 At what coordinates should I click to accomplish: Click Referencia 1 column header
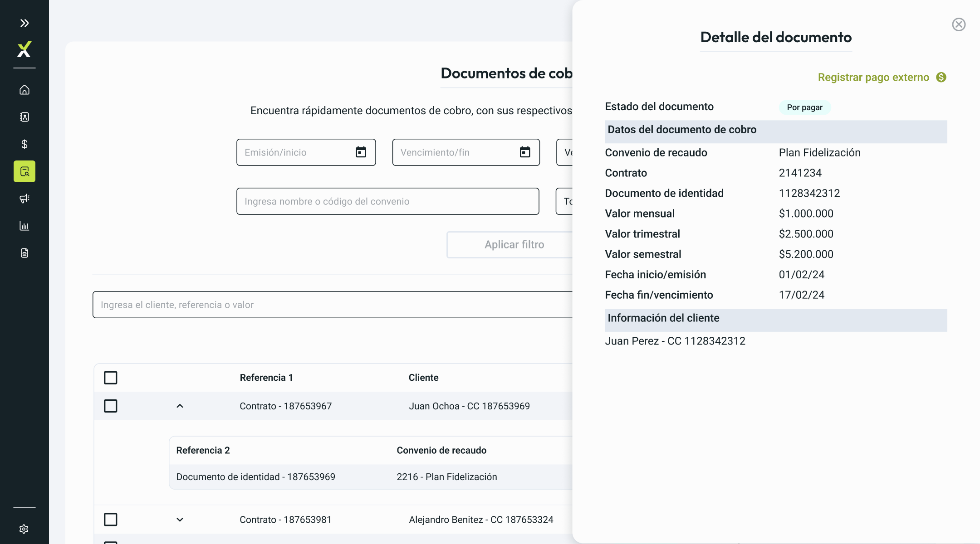coord(266,378)
